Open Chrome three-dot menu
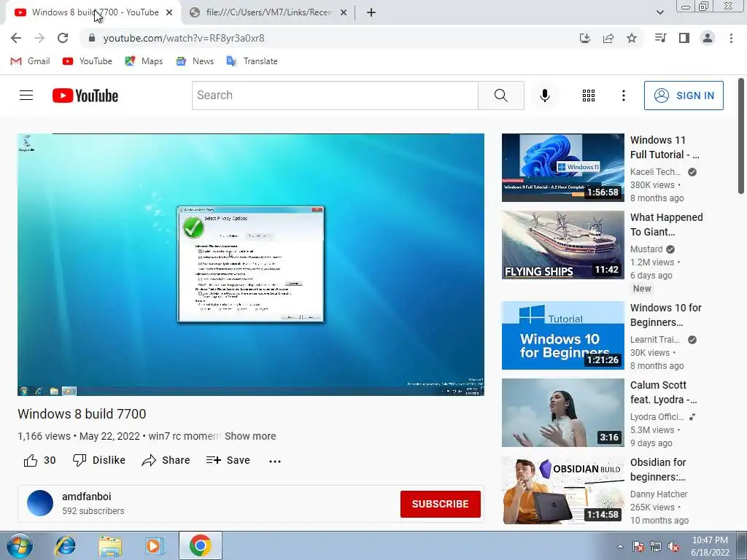Screen dimensions: 747x560 click(x=731, y=38)
